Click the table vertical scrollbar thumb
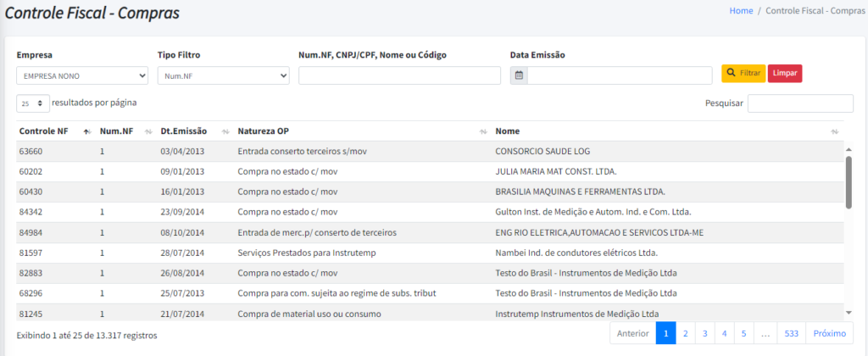This screenshot has width=868, height=356. click(849, 182)
